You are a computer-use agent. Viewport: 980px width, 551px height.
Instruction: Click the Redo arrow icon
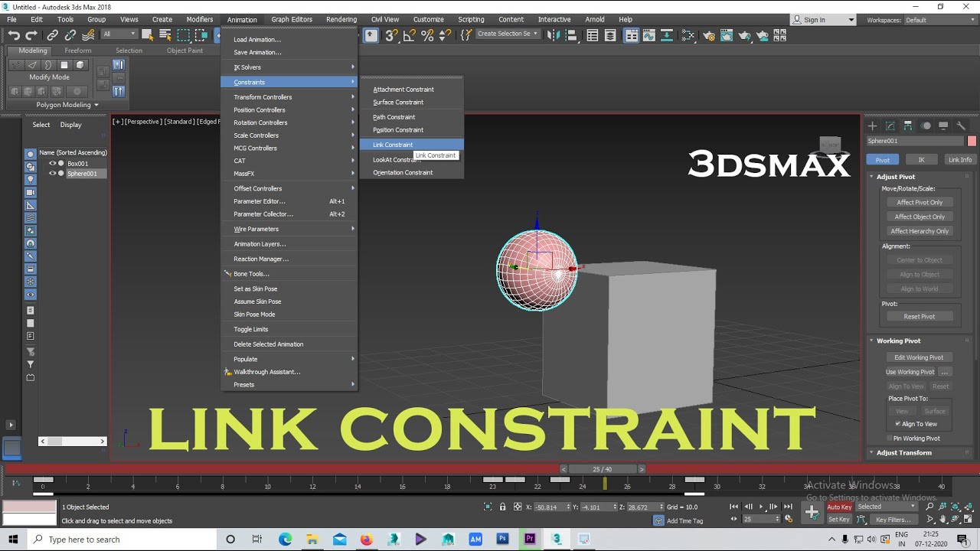click(31, 35)
